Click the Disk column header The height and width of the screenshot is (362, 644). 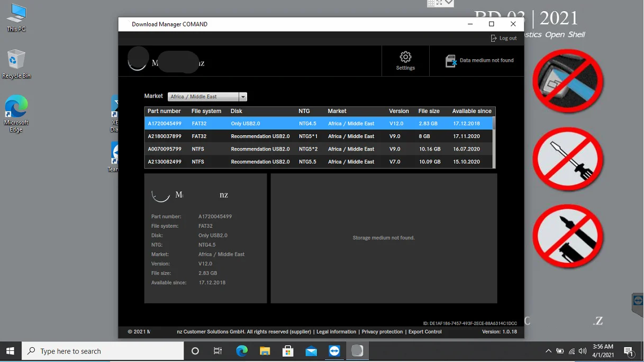click(236, 111)
